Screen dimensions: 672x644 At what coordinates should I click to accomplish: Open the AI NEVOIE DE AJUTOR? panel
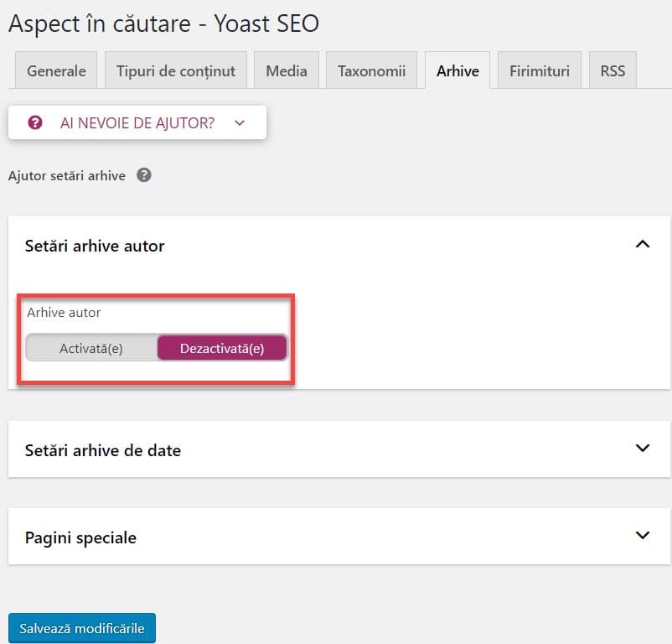(137, 122)
